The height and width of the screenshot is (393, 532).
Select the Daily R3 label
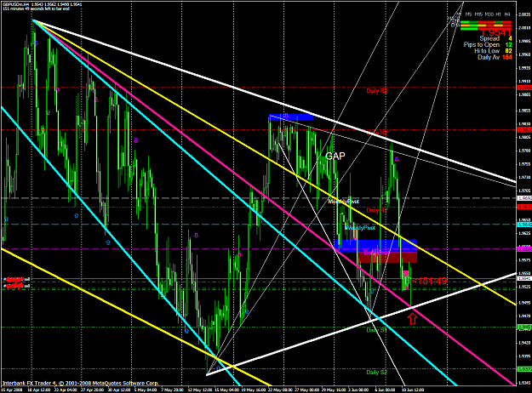376,91
